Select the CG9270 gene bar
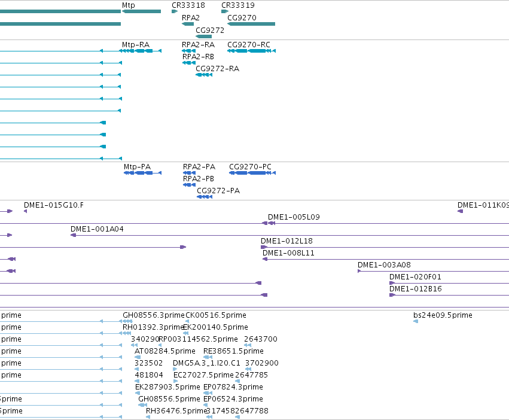This screenshot has width=509, height=420. (251, 24)
